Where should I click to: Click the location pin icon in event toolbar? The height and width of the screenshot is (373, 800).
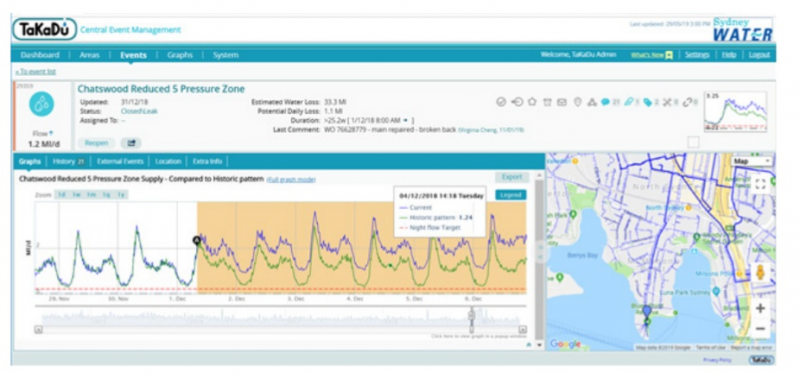click(x=577, y=102)
